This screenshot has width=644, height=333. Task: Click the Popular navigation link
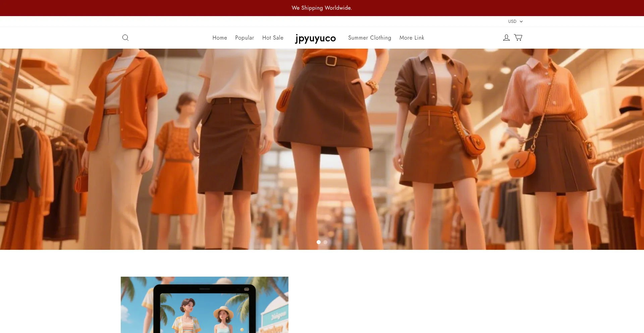click(245, 38)
